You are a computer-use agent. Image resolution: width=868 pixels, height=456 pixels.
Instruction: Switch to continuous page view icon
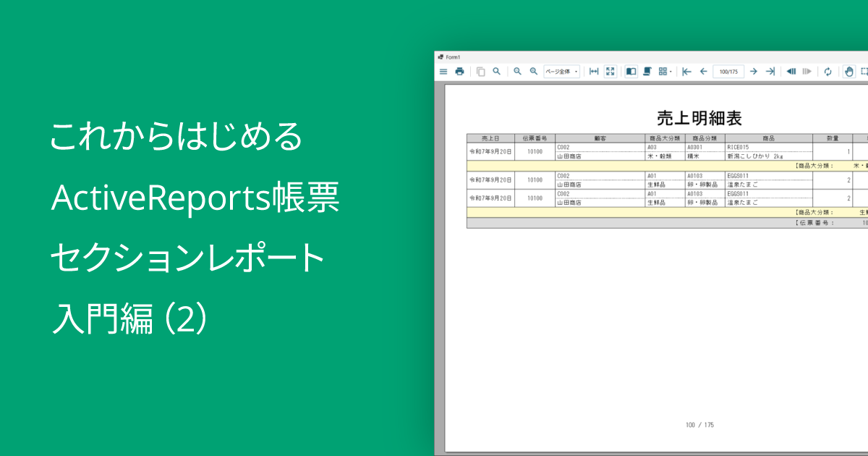click(x=647, y=71)
